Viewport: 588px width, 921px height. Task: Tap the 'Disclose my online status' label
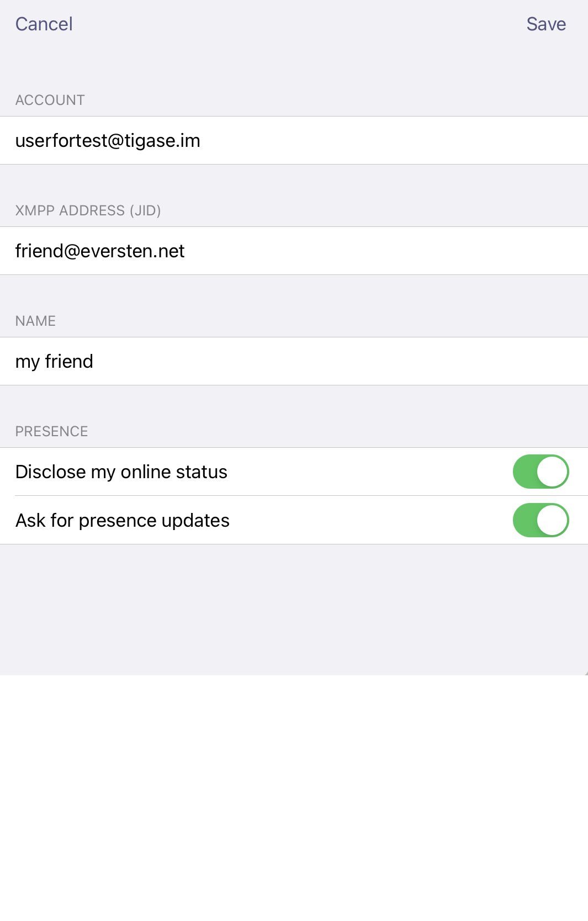point(121,472)
